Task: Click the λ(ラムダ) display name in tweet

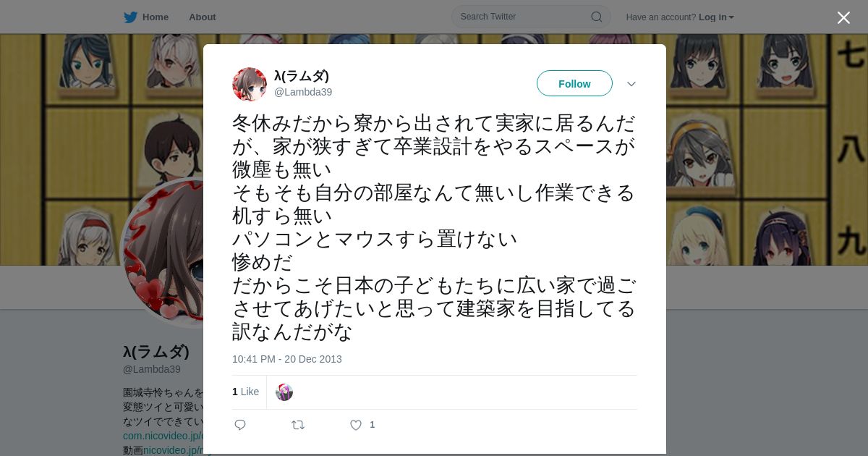Action: (x=302, y=76)
